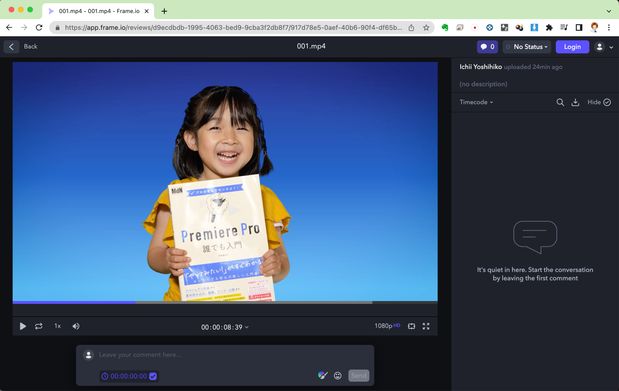Open the No Status dropdown

coord(527,47)
